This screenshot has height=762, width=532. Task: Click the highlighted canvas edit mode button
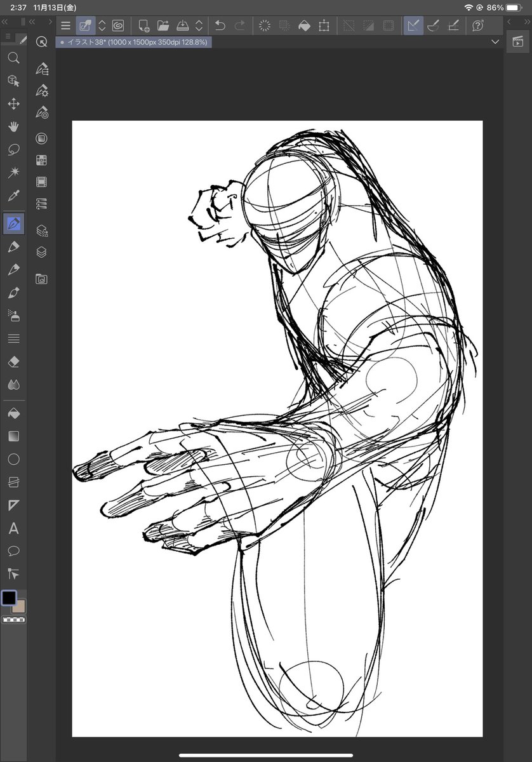pyautogui.click(x=85, y=25)
